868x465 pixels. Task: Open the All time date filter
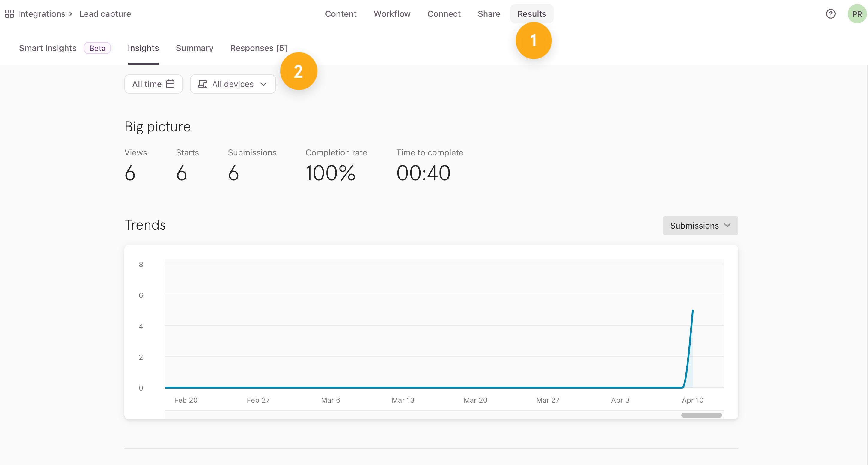click(x=153, y=84)
